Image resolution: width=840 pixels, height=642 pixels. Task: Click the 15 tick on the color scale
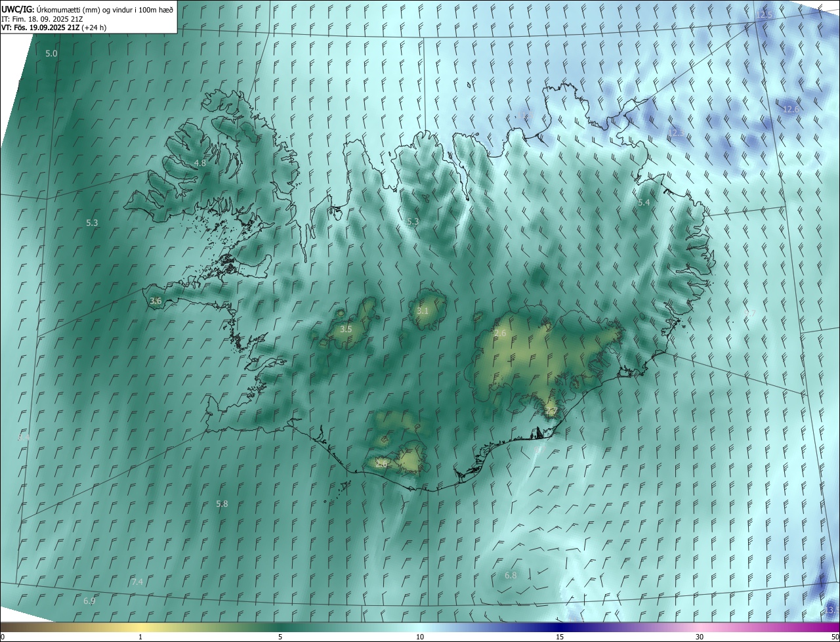point(560,637)
